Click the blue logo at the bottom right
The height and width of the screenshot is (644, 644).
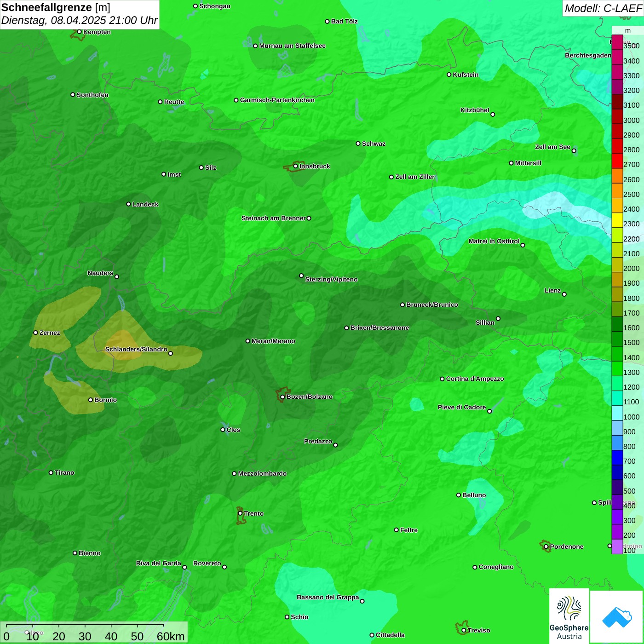click(x=617, y=617)
